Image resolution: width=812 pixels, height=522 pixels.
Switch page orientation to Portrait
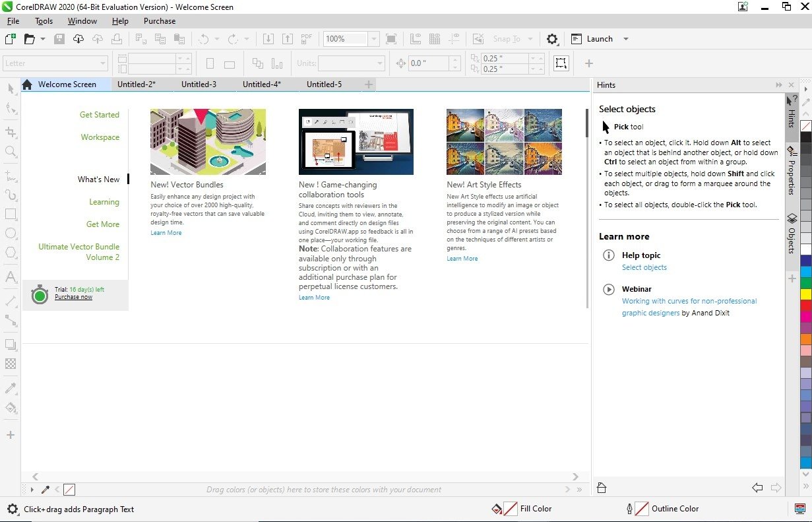210,64
